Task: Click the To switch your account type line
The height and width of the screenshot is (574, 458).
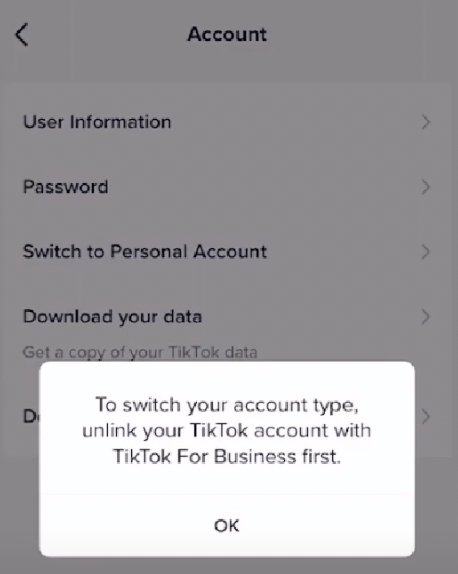Action: pos(227,405)
